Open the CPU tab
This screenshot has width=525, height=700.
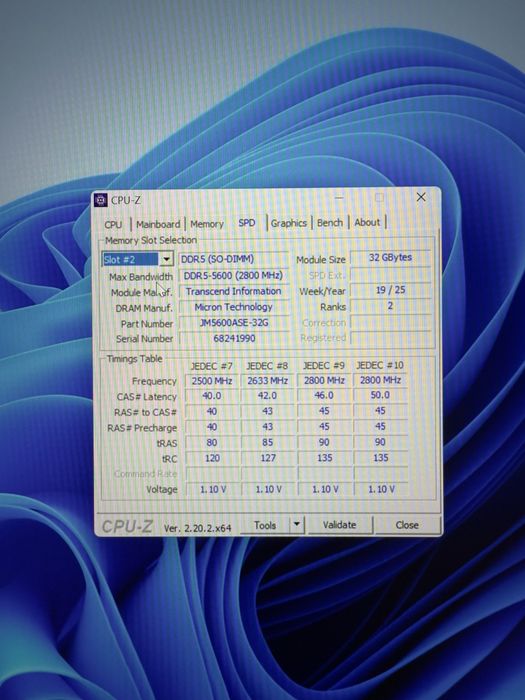[x=113, y=225]
